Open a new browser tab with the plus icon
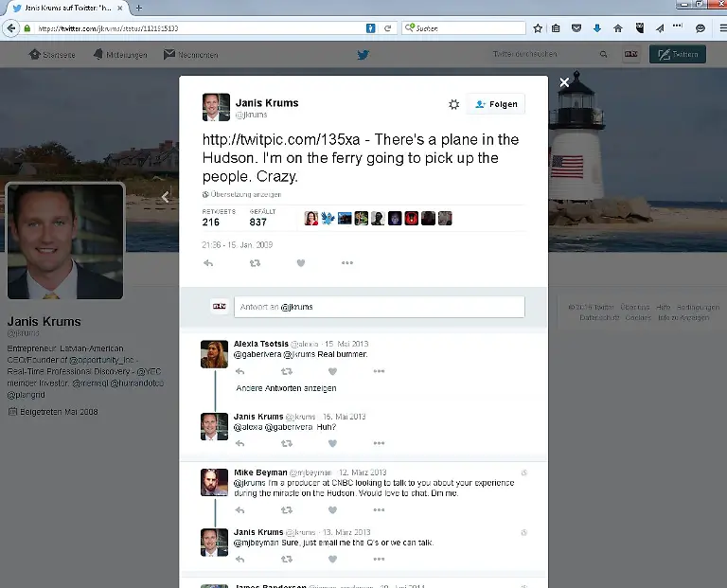Image resolution: width=727 pixels, height=588 pixels. [139, 8]
